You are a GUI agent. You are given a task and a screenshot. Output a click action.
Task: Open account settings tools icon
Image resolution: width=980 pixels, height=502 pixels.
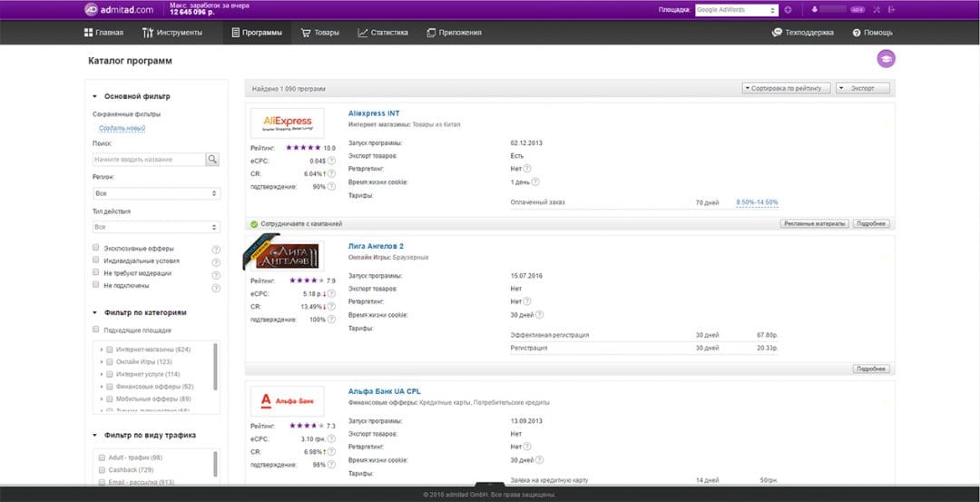[877, 9]
